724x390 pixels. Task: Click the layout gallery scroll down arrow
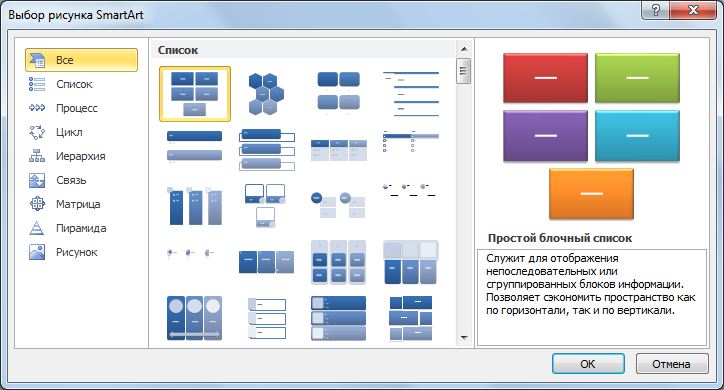[x=464, y=338]
